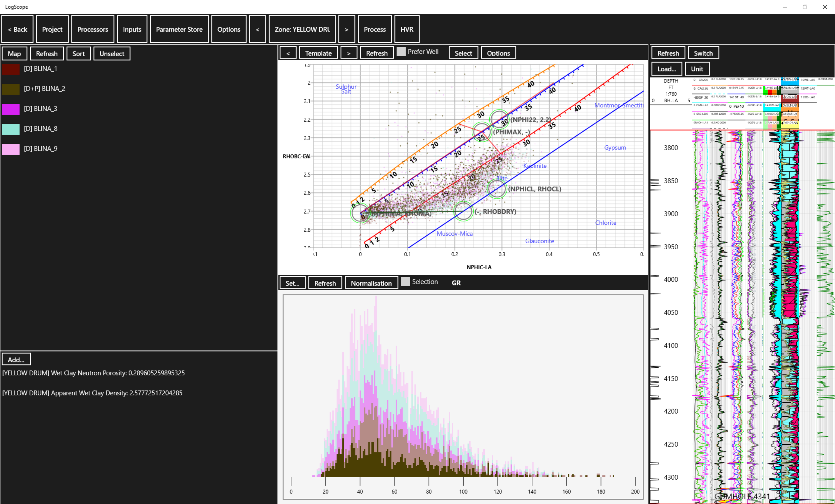
Task: Run Process on the current zone
Action: coord(374,29)
